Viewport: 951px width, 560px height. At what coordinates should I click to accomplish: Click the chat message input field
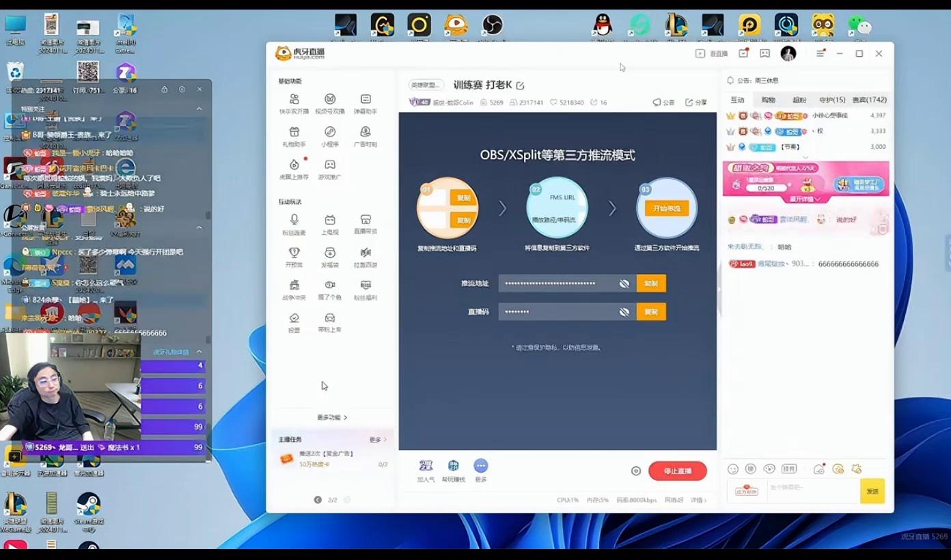click(812, 488)
